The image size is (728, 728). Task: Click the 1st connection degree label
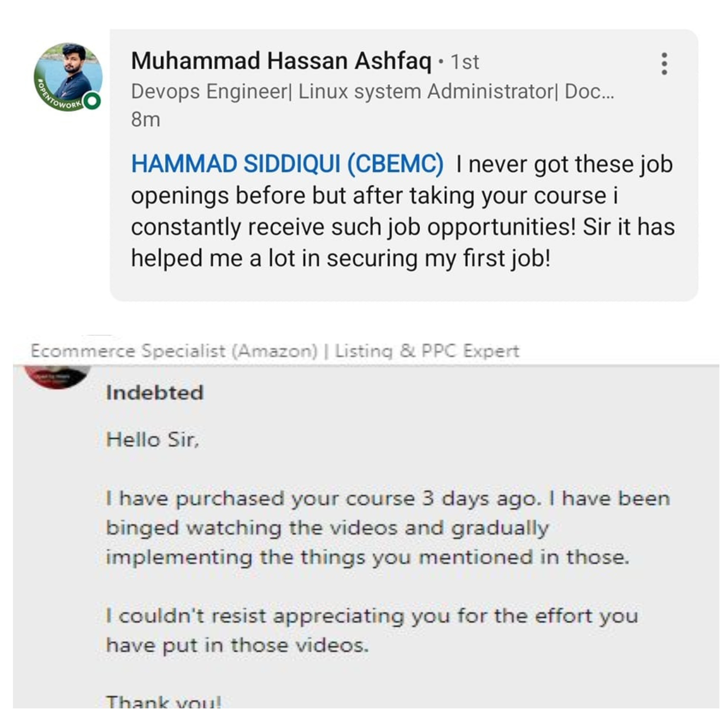(465, 62)
